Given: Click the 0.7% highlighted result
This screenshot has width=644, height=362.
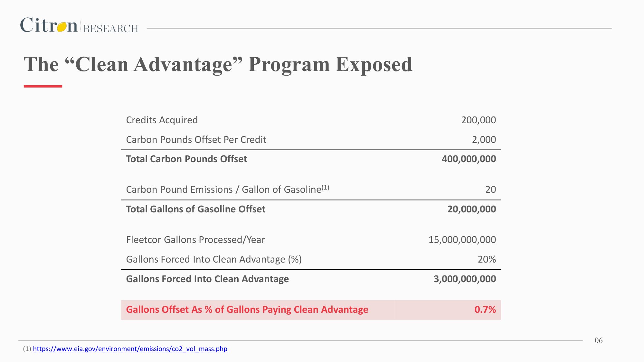Looking at the screenshot, I should click(485, 310).
